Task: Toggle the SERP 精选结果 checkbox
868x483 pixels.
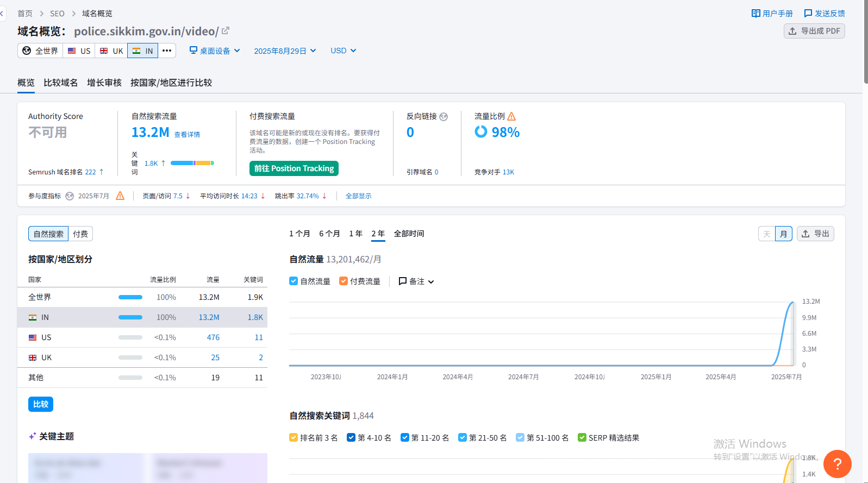Action: click(582, 438)
